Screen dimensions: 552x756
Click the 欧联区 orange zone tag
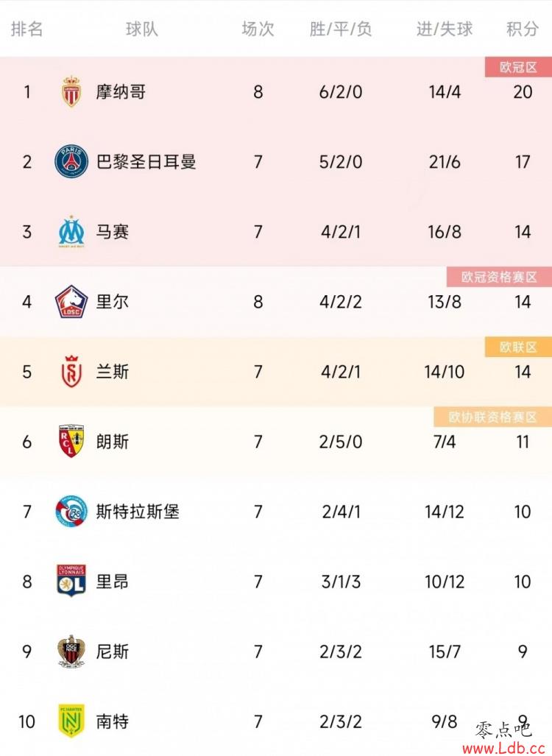pyautogui.click(x=518, y=347)
